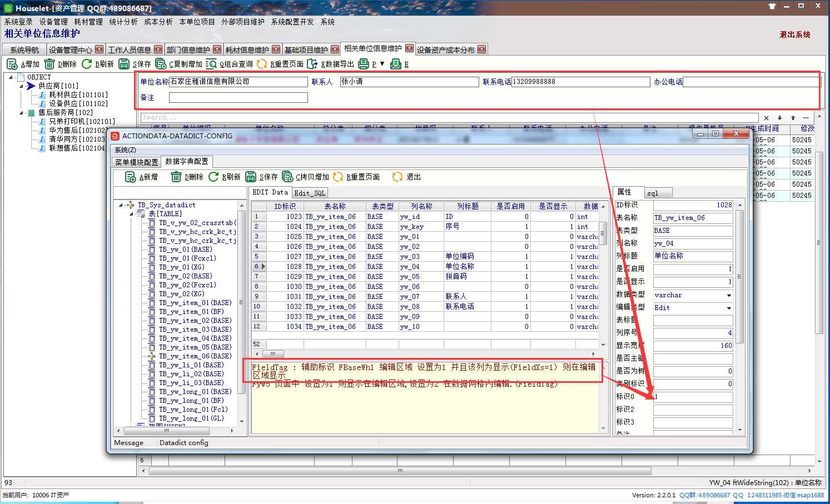The width and height of the screenshot is (830, 504).
Task: Click the grid cell 拼音码
Action: coord(467,277)
